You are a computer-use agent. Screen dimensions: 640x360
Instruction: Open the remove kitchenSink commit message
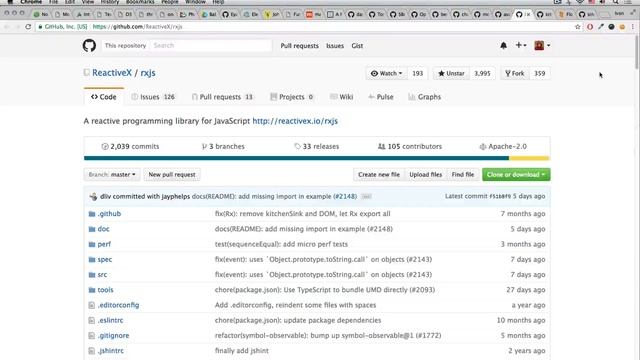pyautogui.click(x=302, y=213)
